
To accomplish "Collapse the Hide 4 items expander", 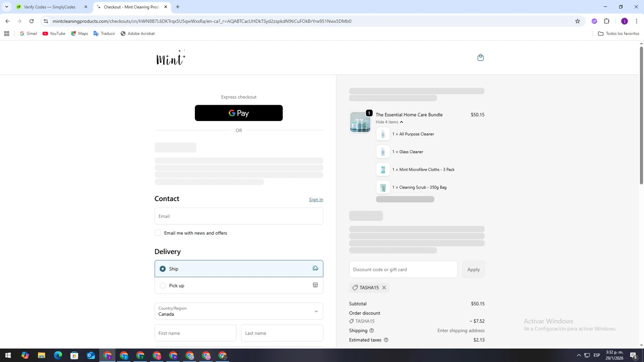I will (389, 122).
